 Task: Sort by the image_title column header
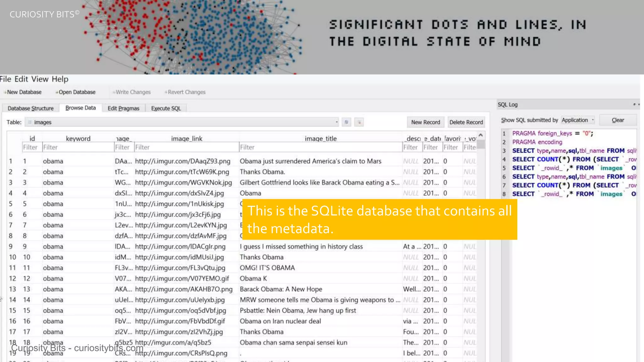(320, 138)
